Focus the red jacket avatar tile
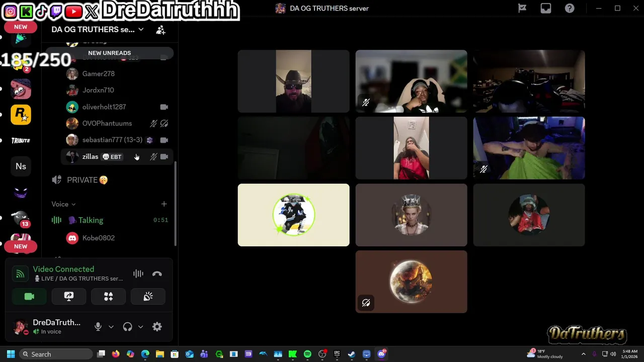Viewport: 644px width, 362px height. pos(529,215)
